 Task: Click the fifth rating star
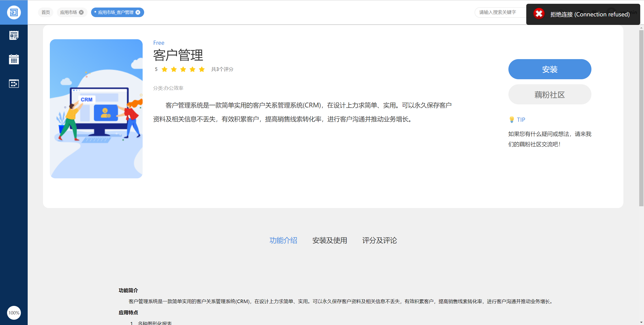point(202,69)
